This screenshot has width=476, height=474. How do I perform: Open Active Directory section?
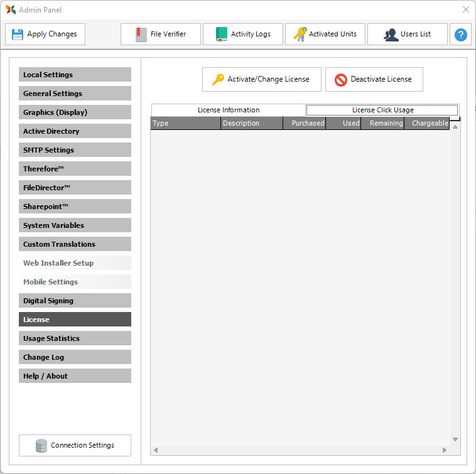point(75,131)
